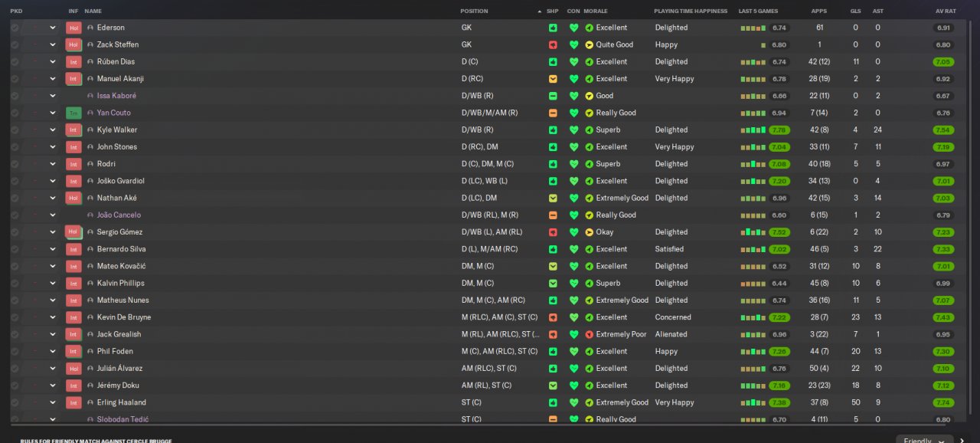The width and height of the screenshot is (980, 443).
Task: Open Erling Haaland's player profile
Action: coord(121,402)
